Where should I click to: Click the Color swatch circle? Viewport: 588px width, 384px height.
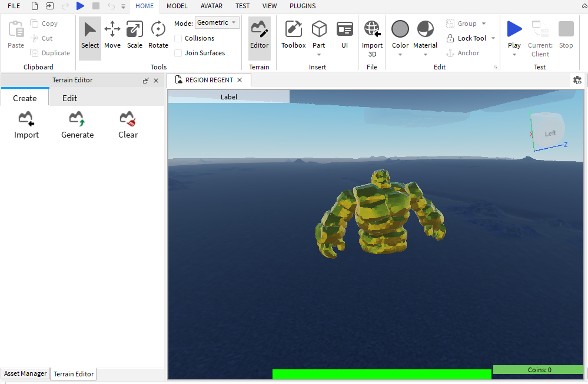[400, 29]
